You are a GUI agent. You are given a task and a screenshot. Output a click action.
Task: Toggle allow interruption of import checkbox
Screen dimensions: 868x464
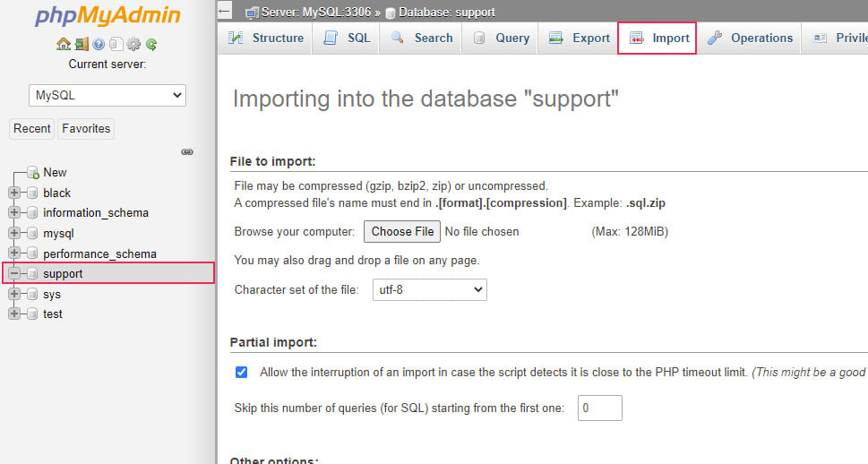pos(241,372)
